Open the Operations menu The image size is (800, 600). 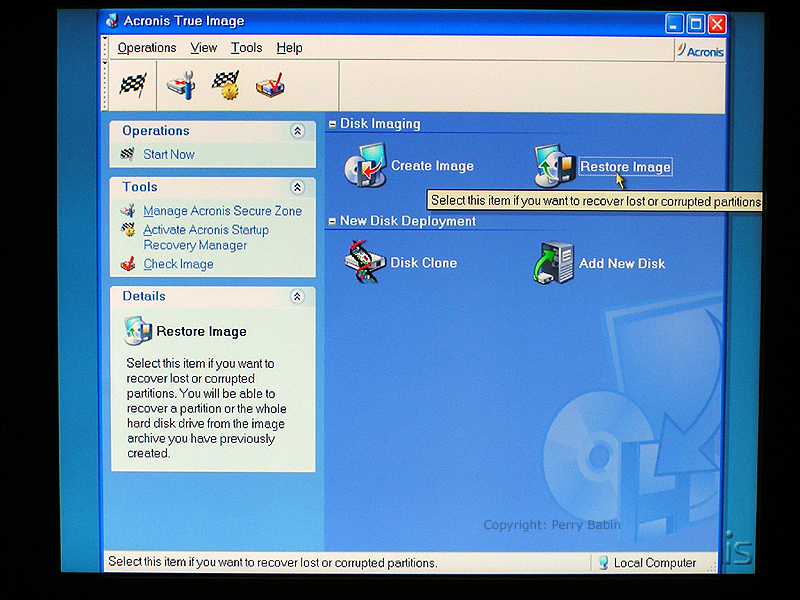(147, 48)
